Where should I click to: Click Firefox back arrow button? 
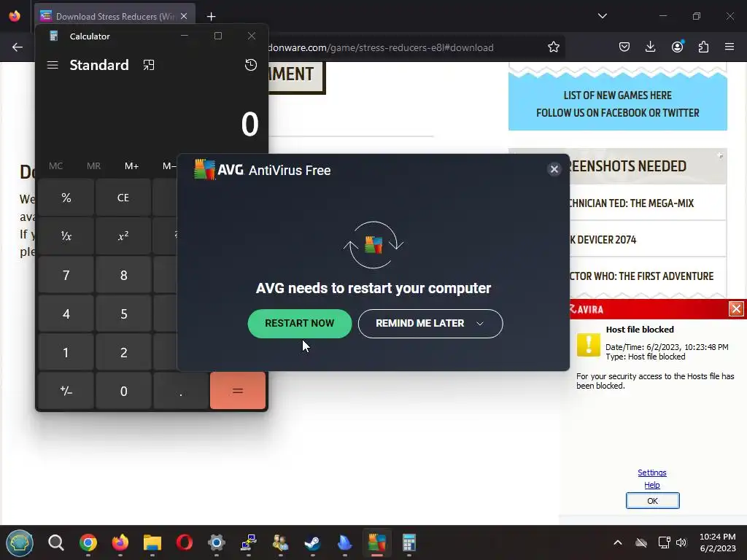(x=18, y=47)
